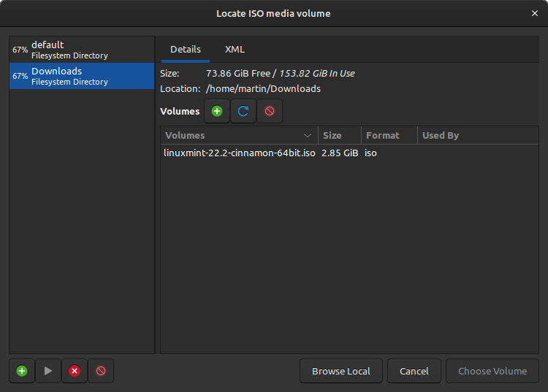
Task: Click Browse Local button
Action: 340,371
